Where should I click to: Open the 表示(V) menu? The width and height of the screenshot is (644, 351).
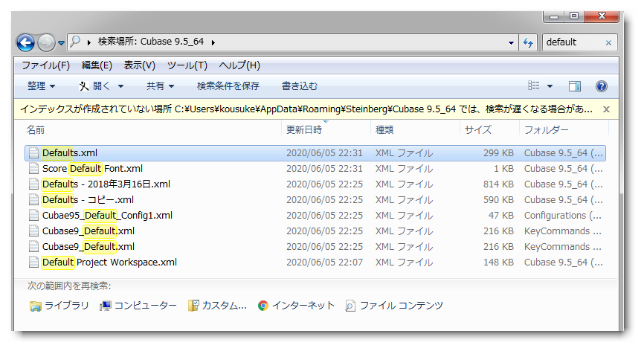click(x=140, y=65)
